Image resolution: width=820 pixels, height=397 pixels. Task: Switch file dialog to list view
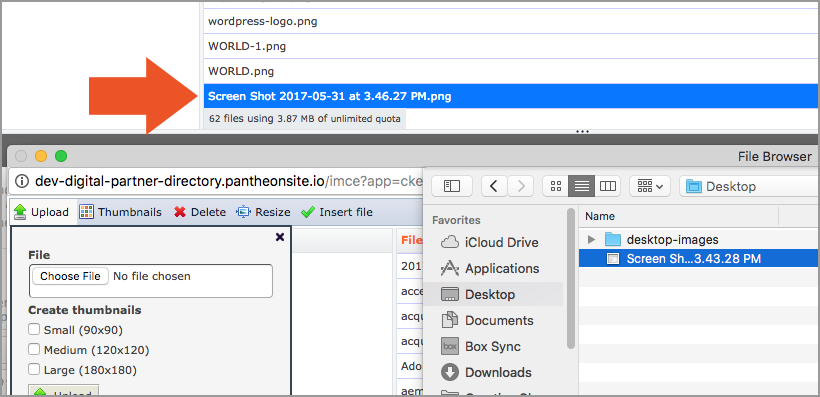[582, 186]
